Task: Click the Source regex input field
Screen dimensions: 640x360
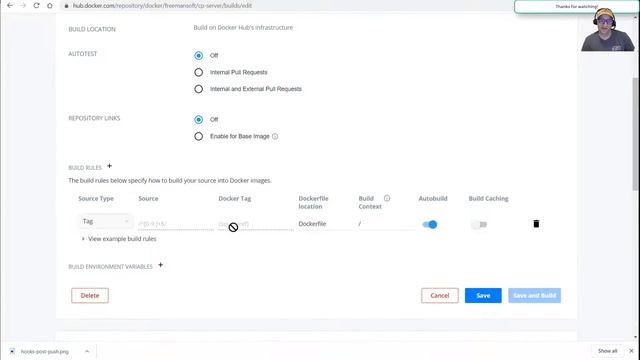Action: tap(176, 224)
